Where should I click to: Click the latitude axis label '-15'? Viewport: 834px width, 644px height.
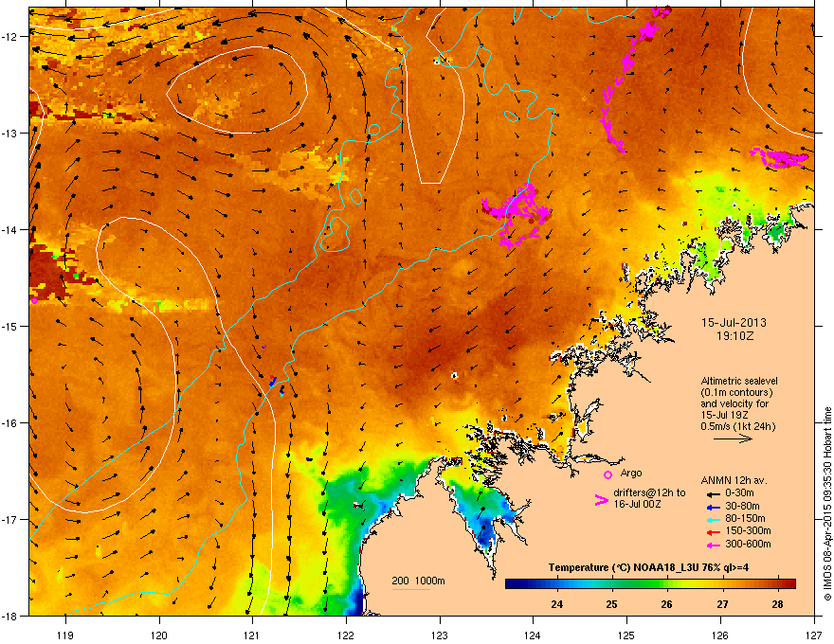(x=10, y=326)
